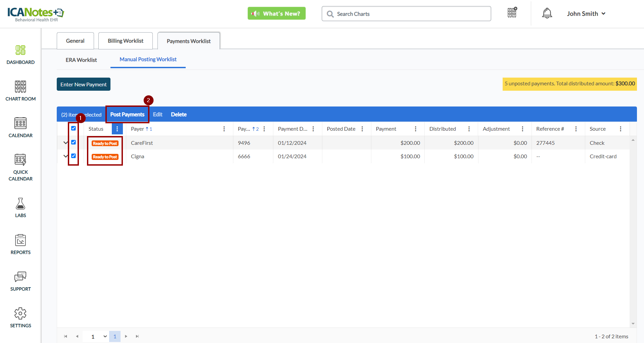Click the chart cabinet icon beside search
644x343 pixels.
512,13
